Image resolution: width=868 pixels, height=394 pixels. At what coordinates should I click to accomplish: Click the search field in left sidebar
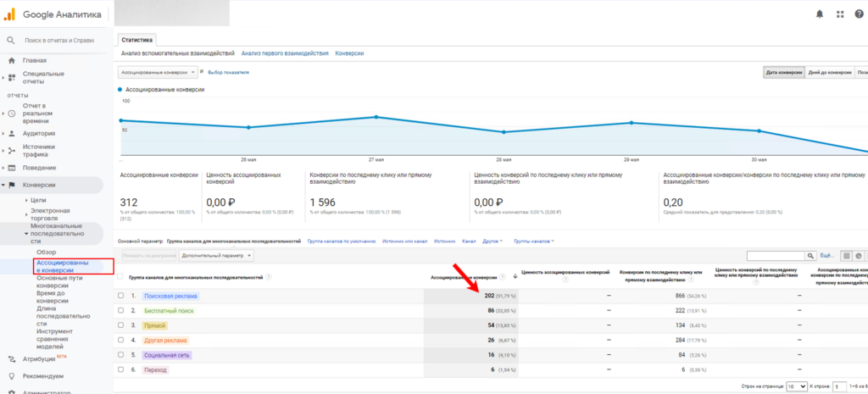tap(59, 40)
